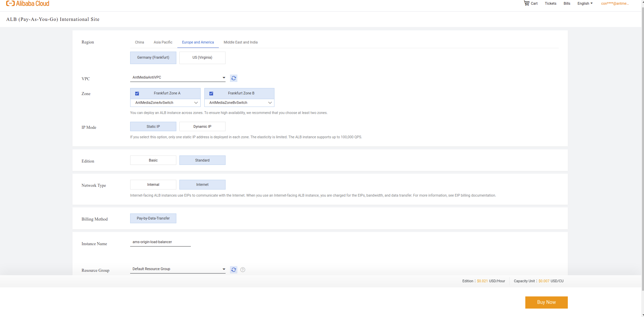Toggle the Frankfurt Zone A checkbox
Image resolution: width=644 pixels, height=317 pixels.
tap(137, 93)
